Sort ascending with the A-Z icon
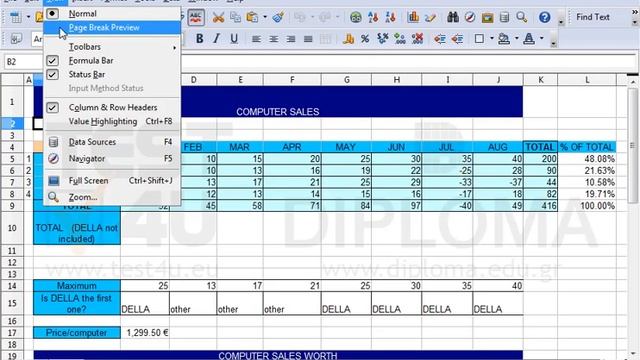 pyautogui.click(x=373, y=17)
